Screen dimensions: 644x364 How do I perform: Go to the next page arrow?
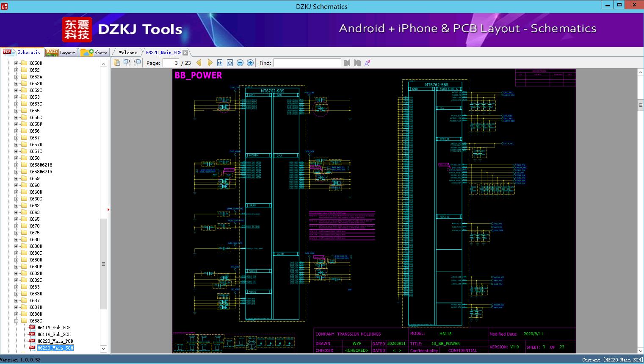click(x=210, y=63)
